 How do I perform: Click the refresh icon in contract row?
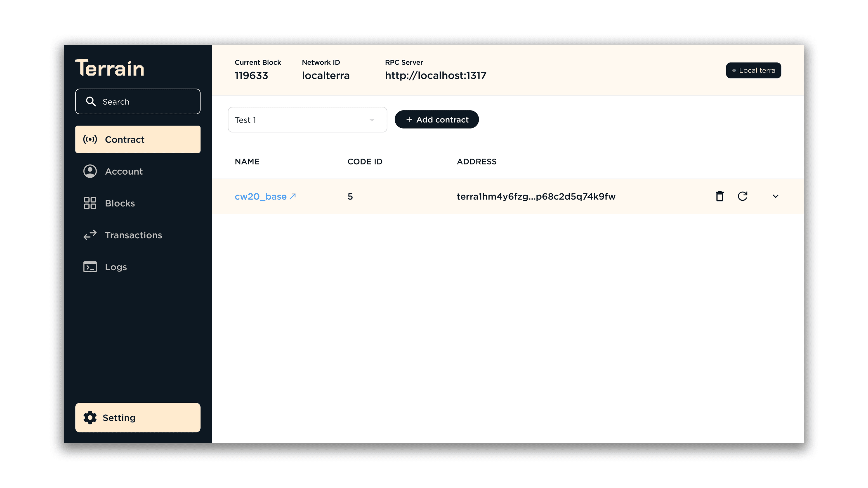[742, 196]
